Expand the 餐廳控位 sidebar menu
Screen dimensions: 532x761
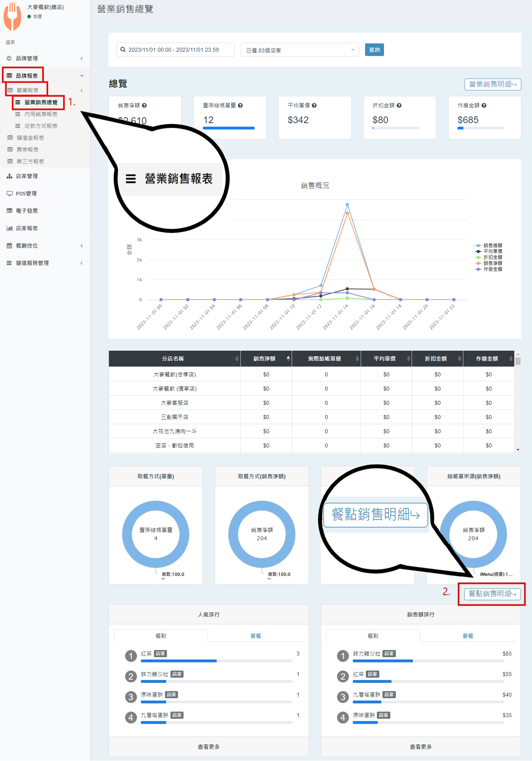(x=44, y=246)
